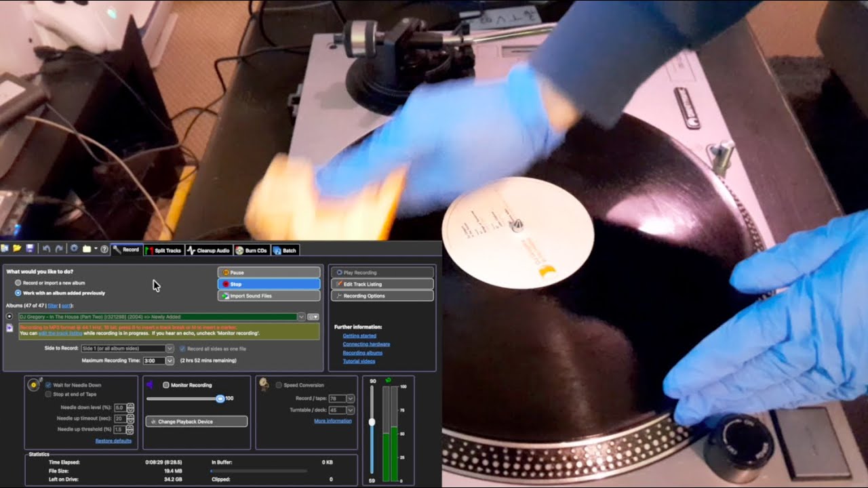Screen dimensions: 868x488
Task: Open the Recording albums link
Action: coord(363,353)
